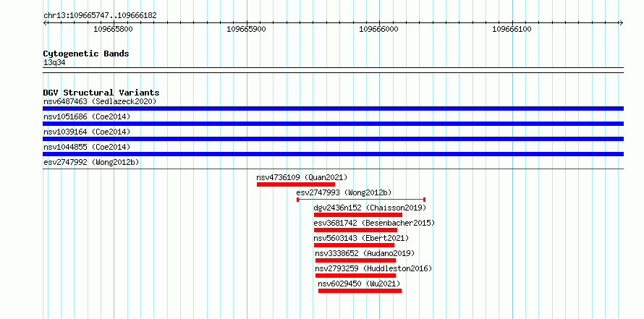
Task: Click the Cytogenetic Bands track title
Action: pos(86,54)
